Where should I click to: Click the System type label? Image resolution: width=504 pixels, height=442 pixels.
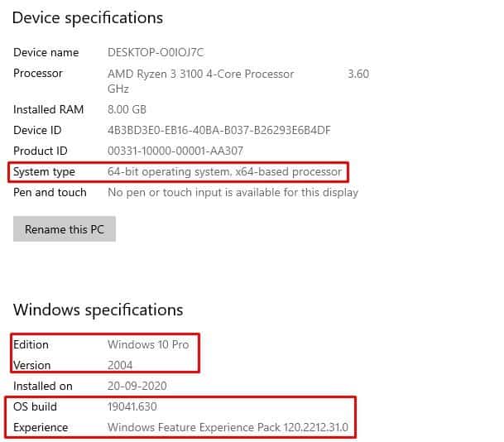(x=44, y=171)
